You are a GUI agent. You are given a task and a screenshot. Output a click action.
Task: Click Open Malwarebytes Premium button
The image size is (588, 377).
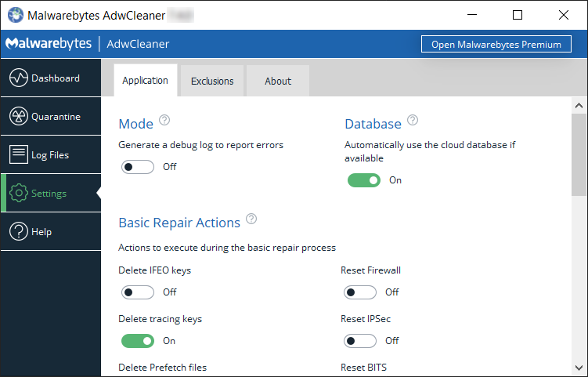tap(496, 44)
